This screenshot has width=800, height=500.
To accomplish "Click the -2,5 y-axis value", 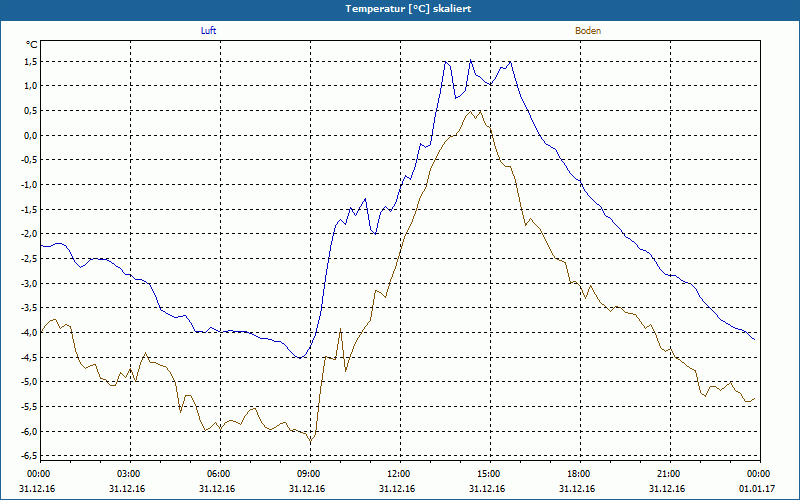I will (x=30, y=259).
